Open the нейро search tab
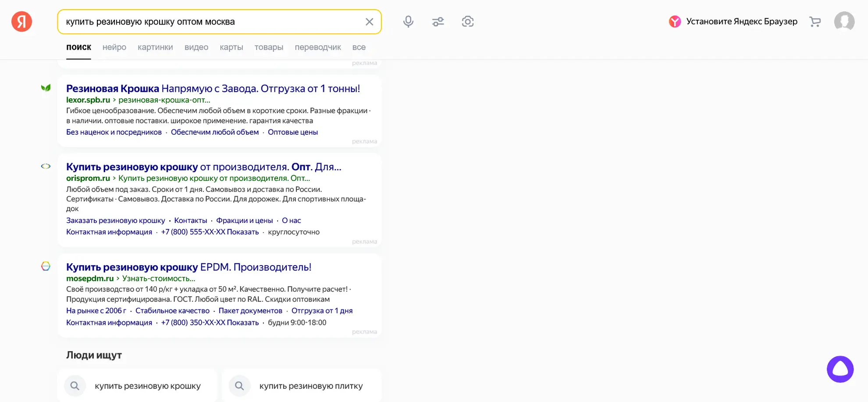868x402 pixels. pyautogui.click(x=114, y=47)
